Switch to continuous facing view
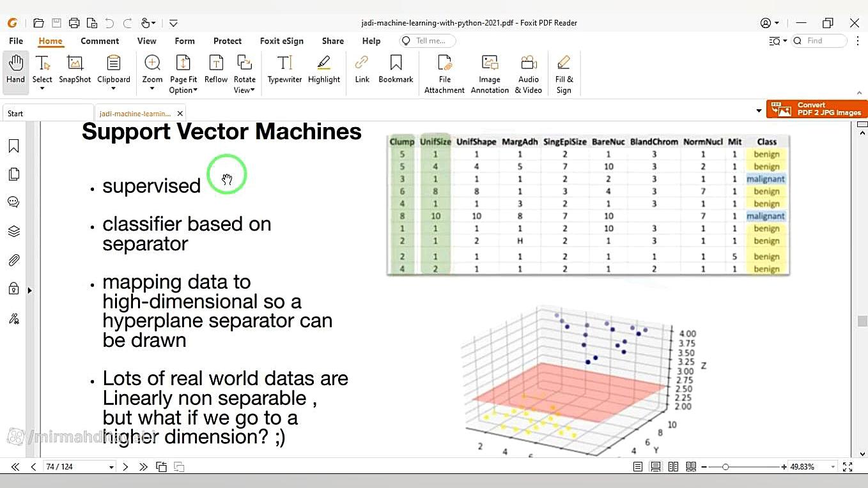Image resolution: width=868 pixels, height=488 pixels. point(691,467)
